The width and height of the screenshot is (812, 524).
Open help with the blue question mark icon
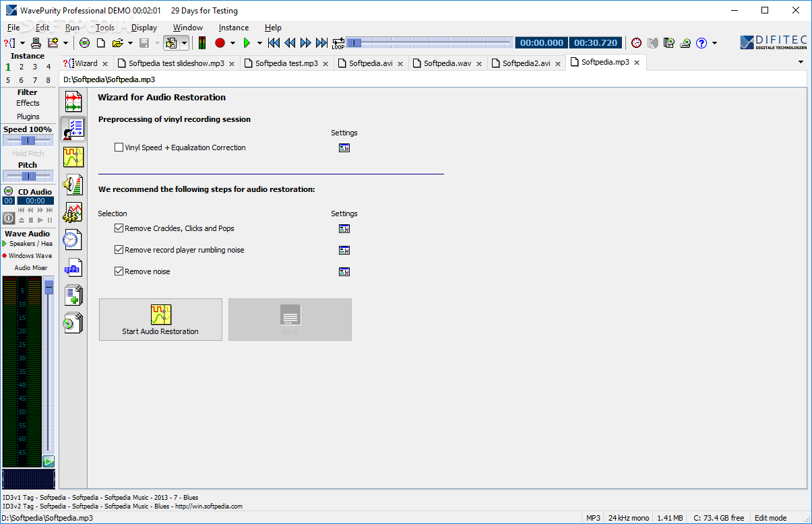point(701,43)
